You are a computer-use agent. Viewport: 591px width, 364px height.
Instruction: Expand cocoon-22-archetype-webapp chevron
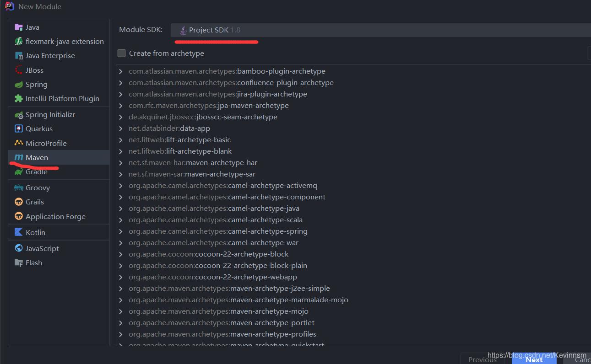click(x=121, y=277)
